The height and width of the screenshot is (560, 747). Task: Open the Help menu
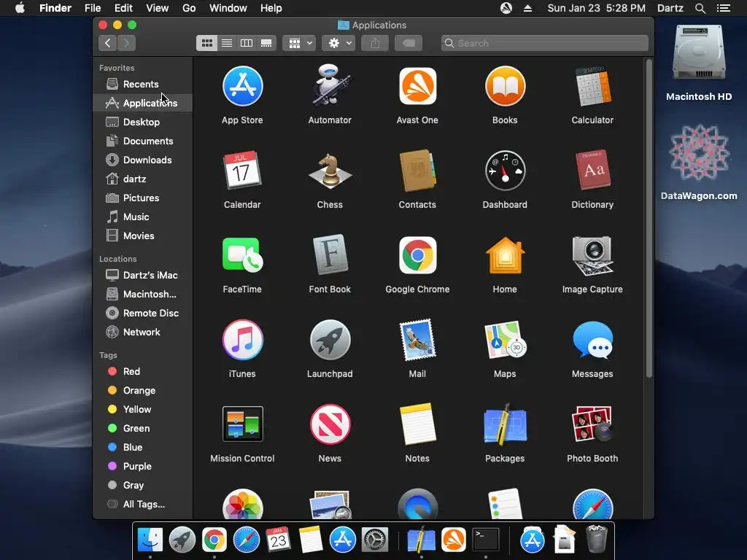pyautogui.click(x=271, y=8)
